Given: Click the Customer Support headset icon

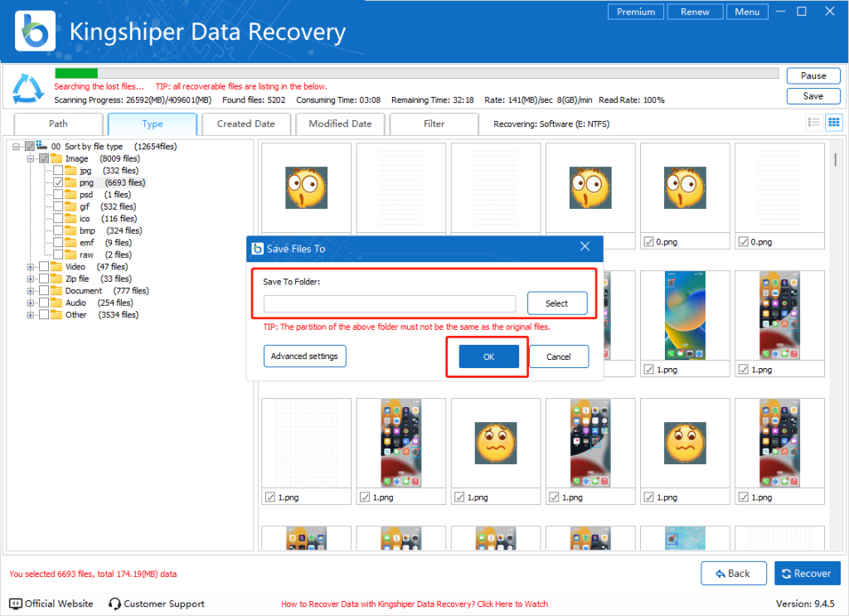Looking at the screenshot, I should (x=114, y=604).
